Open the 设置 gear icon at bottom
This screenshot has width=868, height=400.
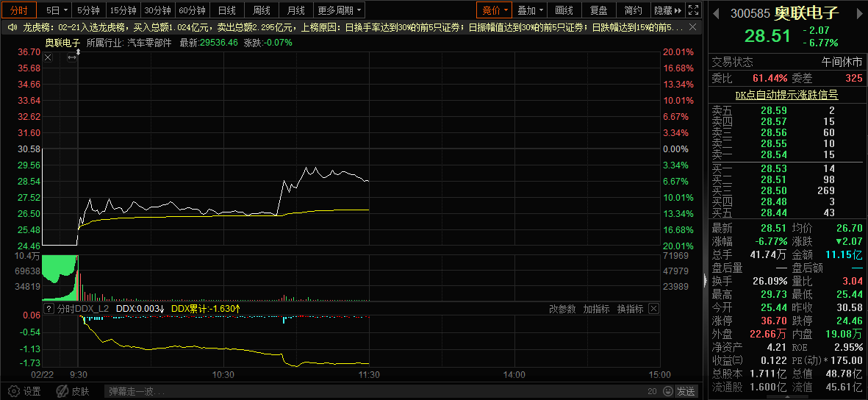[x=12, y=391]
